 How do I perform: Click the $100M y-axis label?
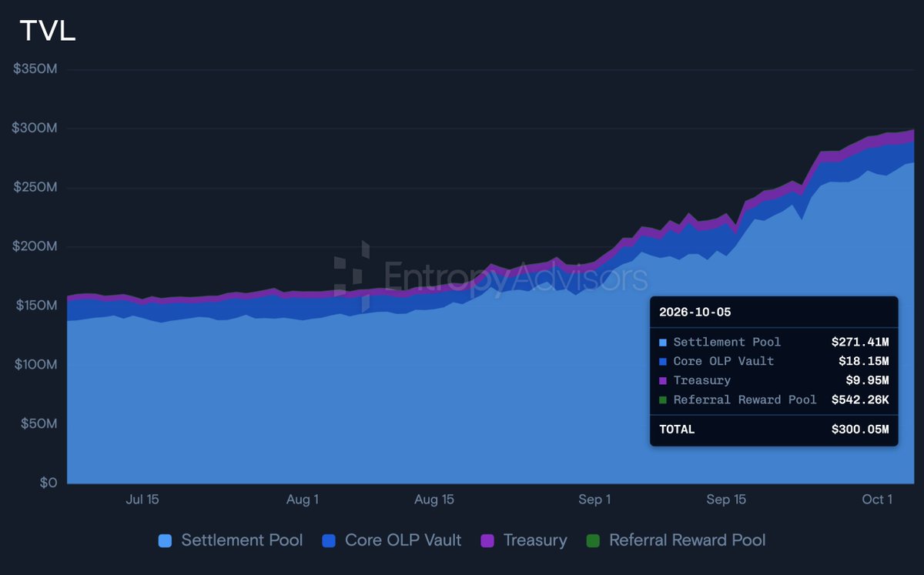tap(35, 365)
